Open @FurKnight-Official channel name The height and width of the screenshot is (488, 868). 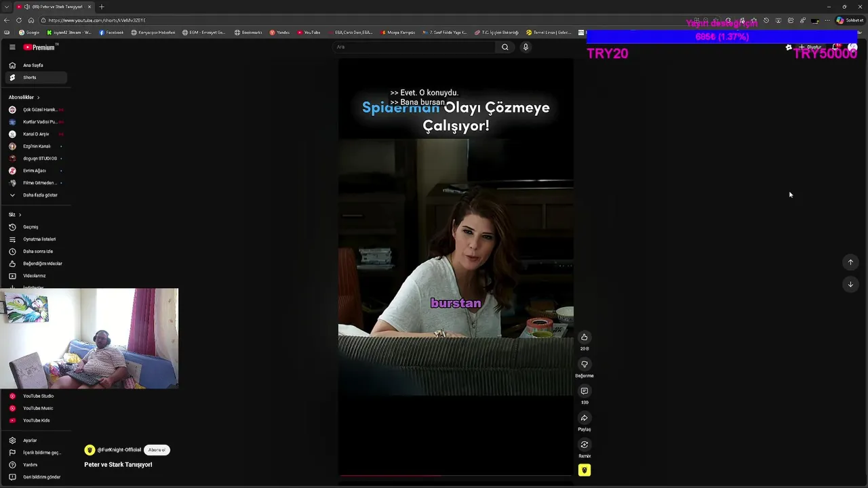click(119, 450)
